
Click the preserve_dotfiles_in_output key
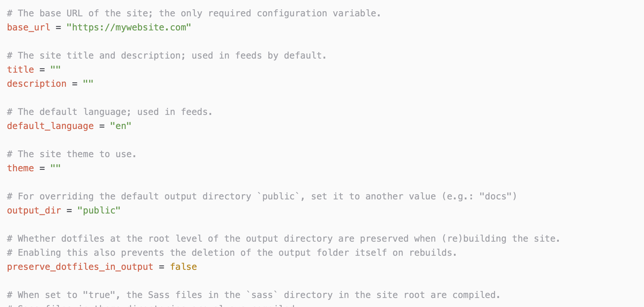[80, 267]
